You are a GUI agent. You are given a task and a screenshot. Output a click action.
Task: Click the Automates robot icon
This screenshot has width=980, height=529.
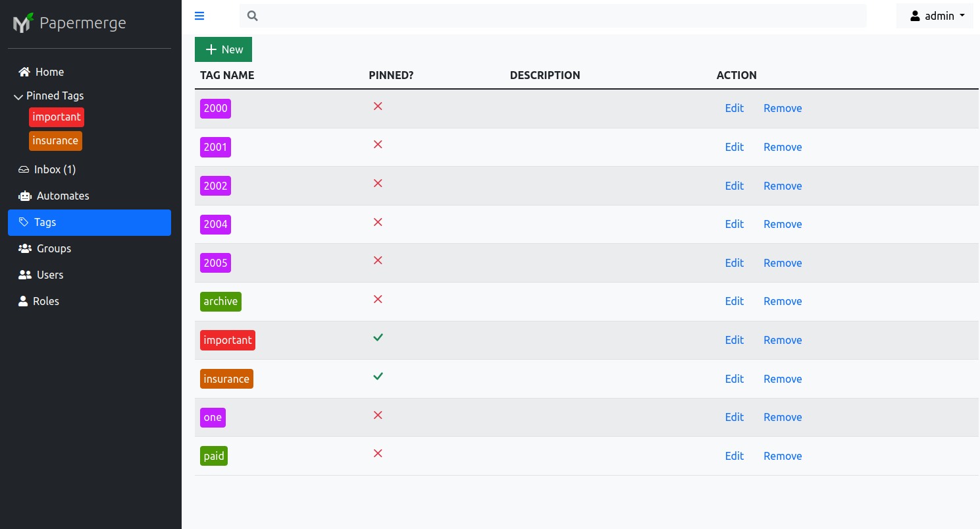pos(24,196)
